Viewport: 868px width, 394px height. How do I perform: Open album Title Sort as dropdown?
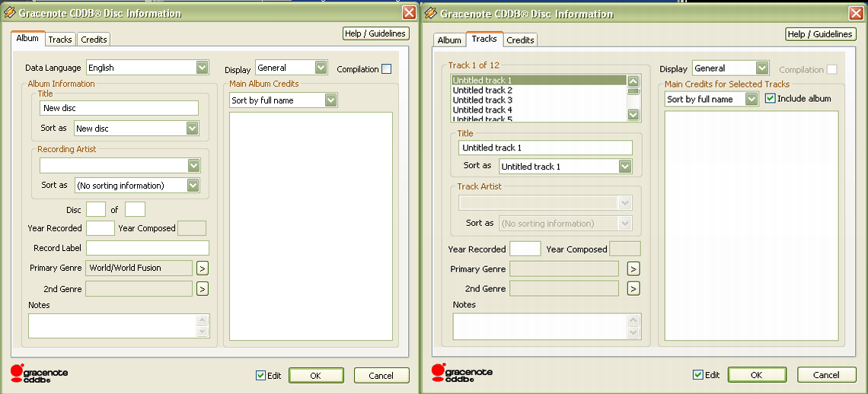coord(192,129)
